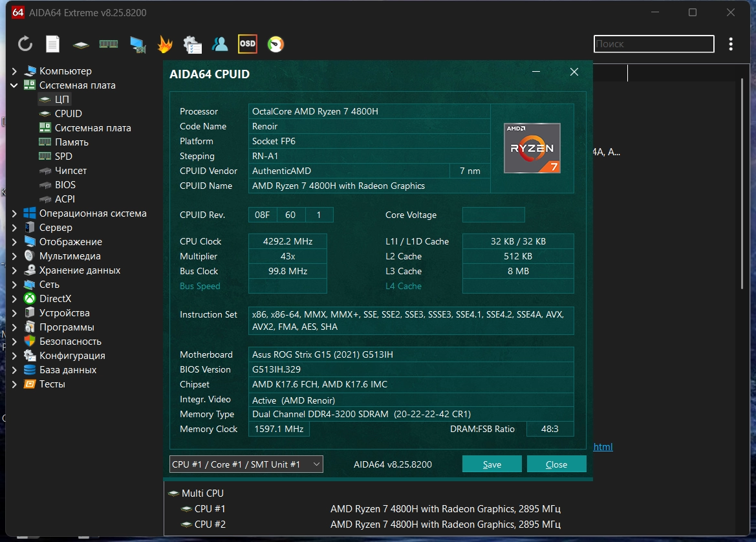Click the memory module toolbar icon
The width and height of the screenshot is (756, 542).
(x=108, y=44)
